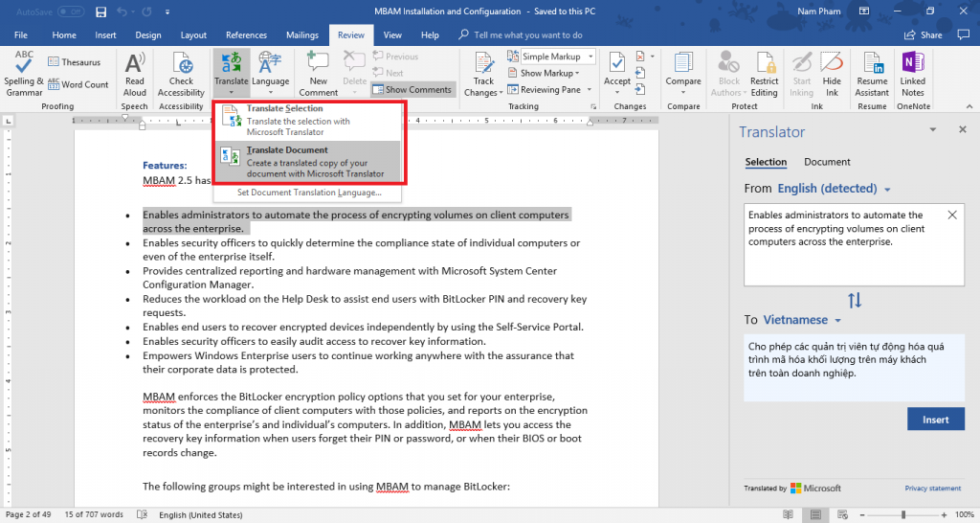Viewport: 980px width, 523px height.
Task: Expand the Tracking group dialog launcher
Action: click(x=593, y=107)
